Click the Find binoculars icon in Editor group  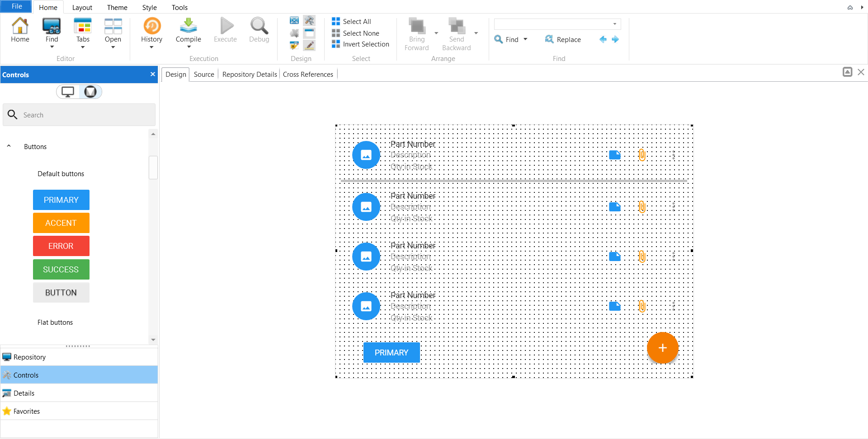tap(52, 26)
